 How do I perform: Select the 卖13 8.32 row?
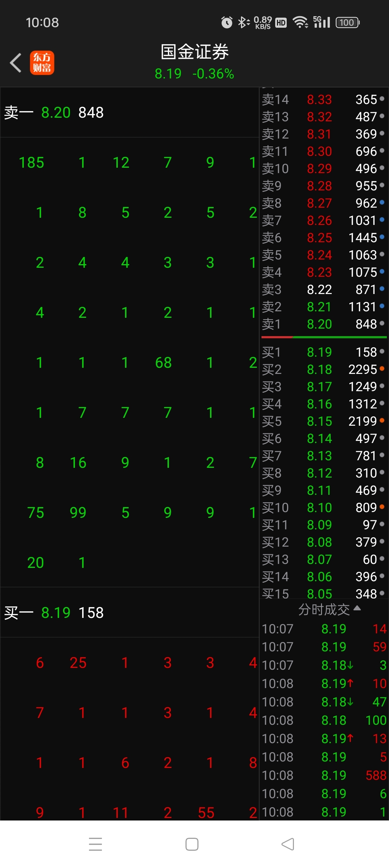tap(324, 117)
